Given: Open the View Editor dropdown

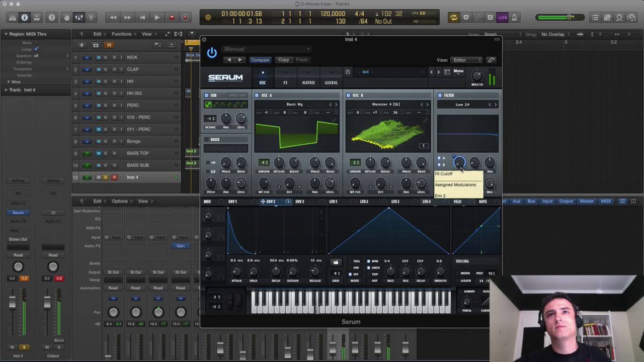Looking at the screenshot, I should click(467, 60).
